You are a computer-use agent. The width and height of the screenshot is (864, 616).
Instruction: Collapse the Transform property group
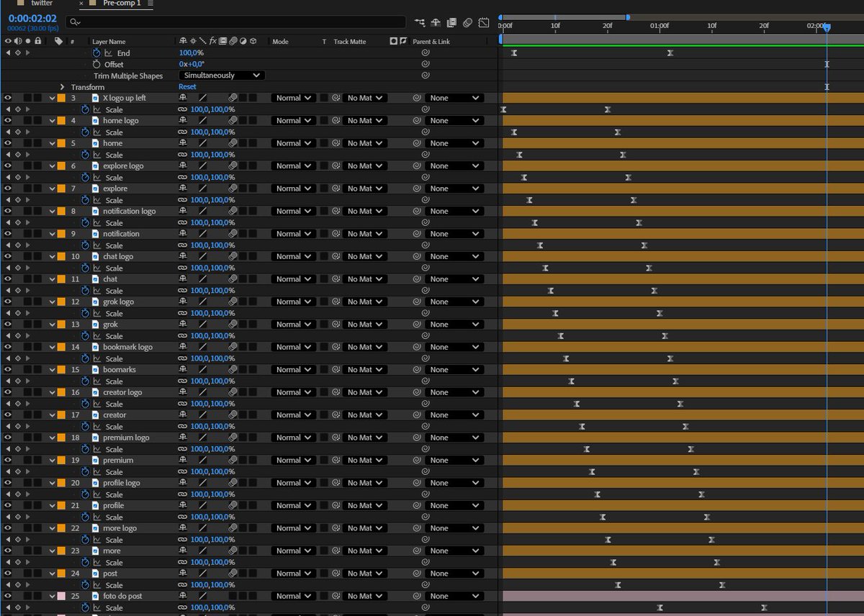pos(62,86)
